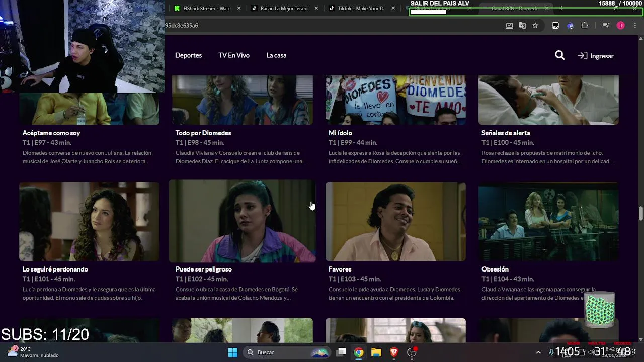
Task: Click description starting 'Diomedes conversa de nuevo'
Action: [87, 157]
